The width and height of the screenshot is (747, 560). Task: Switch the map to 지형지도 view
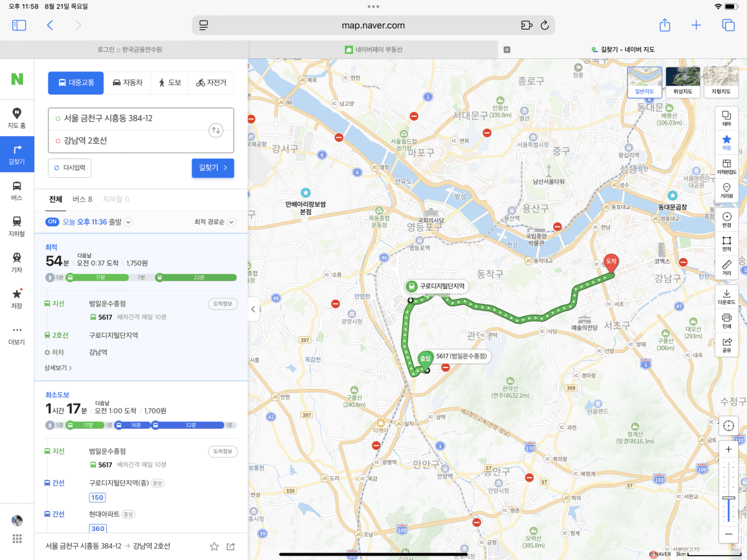tap(721, 82)
